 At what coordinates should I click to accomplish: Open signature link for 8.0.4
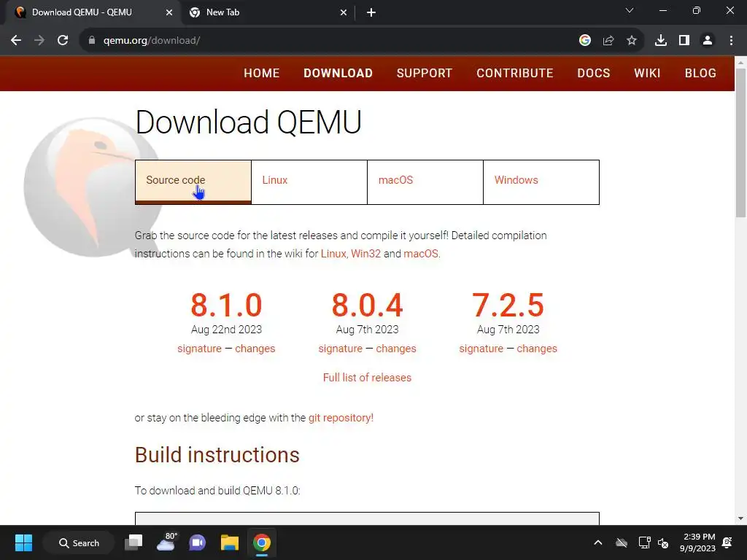340,349
